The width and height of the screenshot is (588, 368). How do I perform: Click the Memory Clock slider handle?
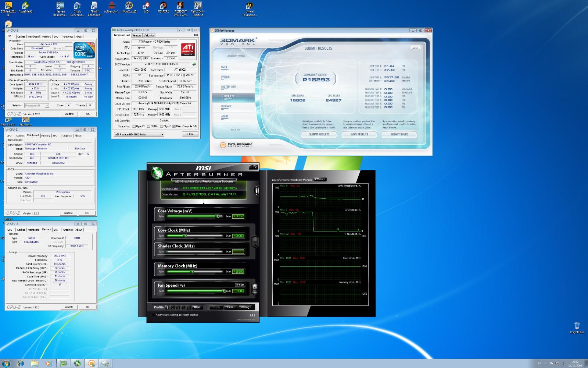pos(192,272)
